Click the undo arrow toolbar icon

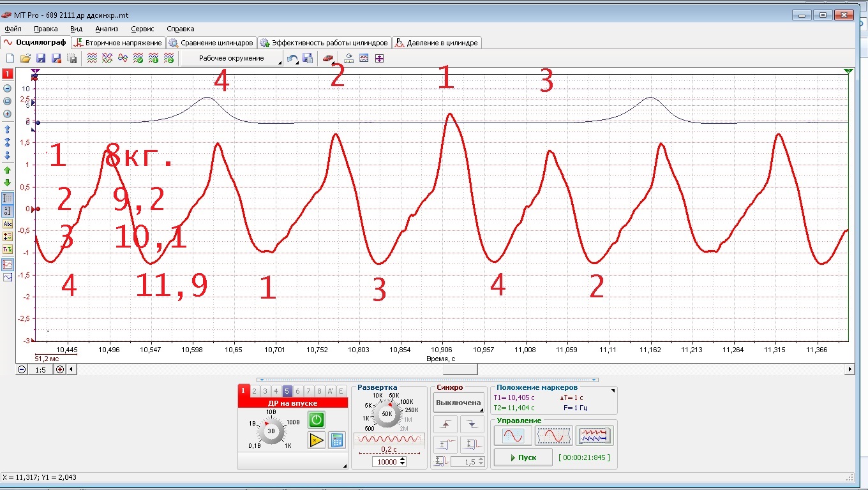tap(292, 59)
